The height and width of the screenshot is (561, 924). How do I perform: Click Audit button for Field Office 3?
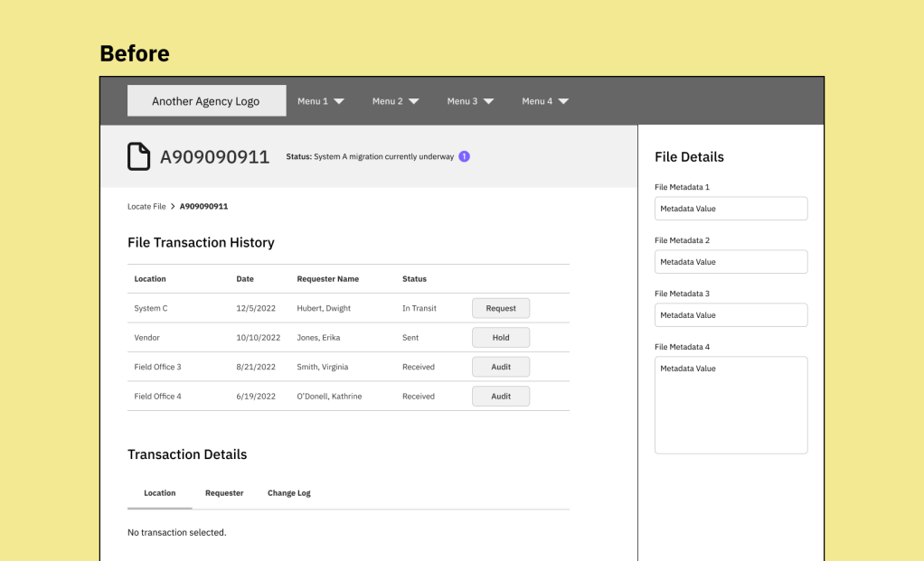pyautogui.click(x=501, y=367)
